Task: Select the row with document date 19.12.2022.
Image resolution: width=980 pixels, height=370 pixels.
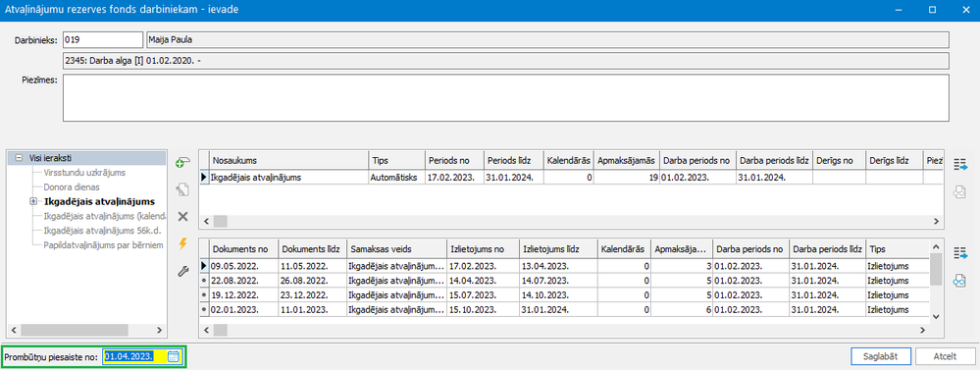Action: point(564,295)
